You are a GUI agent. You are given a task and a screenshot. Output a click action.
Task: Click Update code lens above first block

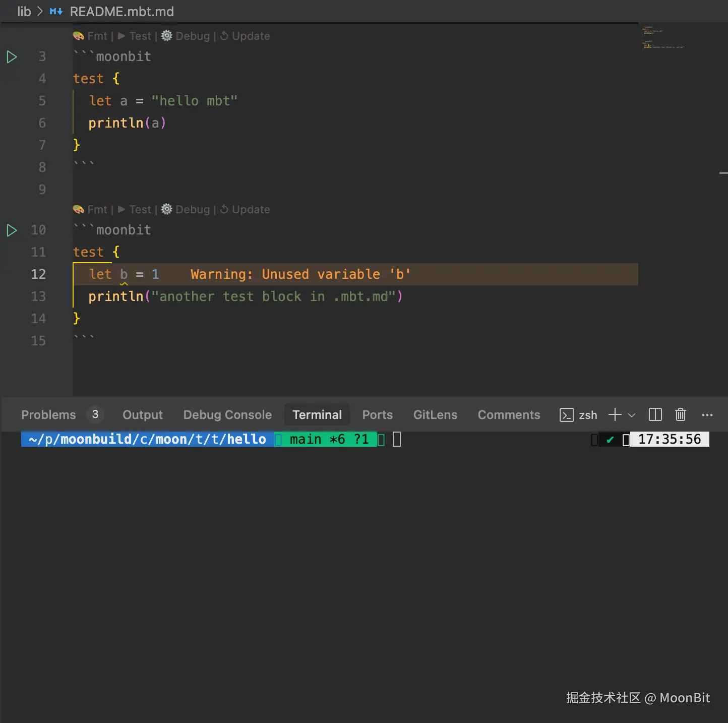(245, 36)
